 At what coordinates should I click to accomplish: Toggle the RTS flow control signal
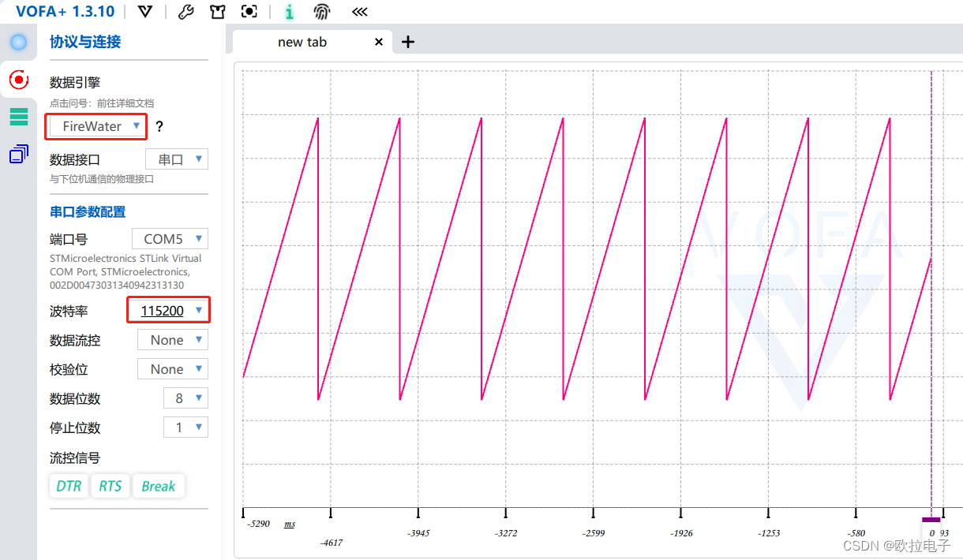(x=110, y=486)
